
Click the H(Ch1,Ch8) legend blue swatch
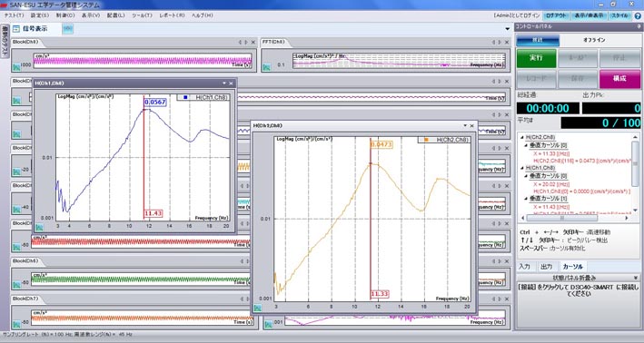click(x=185, y=97)
